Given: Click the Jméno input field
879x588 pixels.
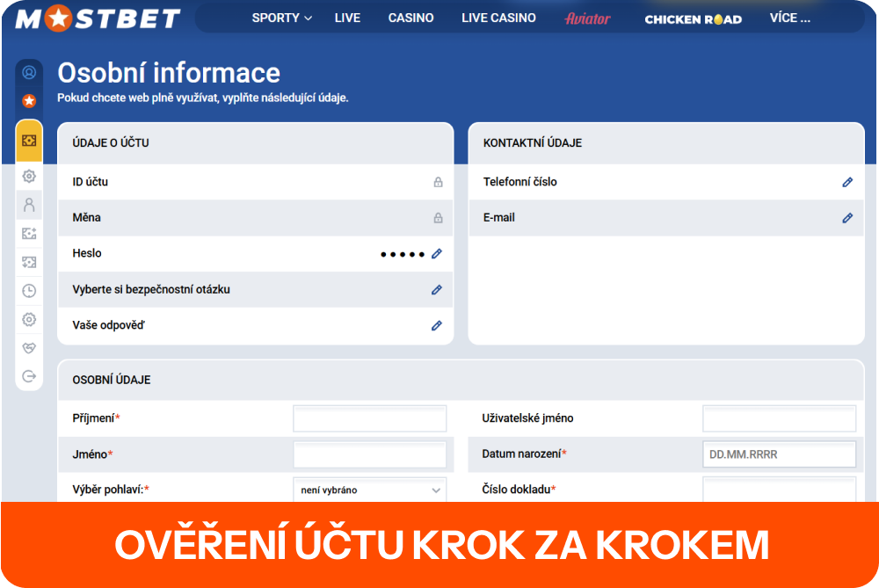Looking at the screenshot, I should pyautogui.click(x=369, y=454).
